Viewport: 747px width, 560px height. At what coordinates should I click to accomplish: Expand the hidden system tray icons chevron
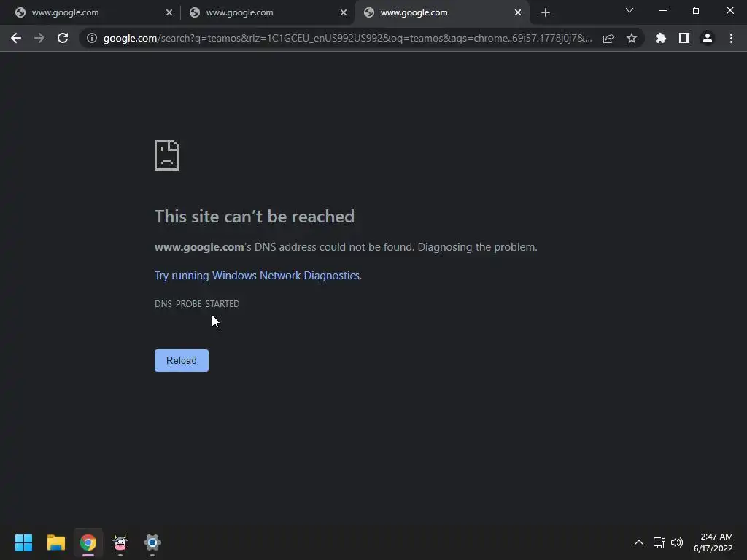click(x=639, y=542)
